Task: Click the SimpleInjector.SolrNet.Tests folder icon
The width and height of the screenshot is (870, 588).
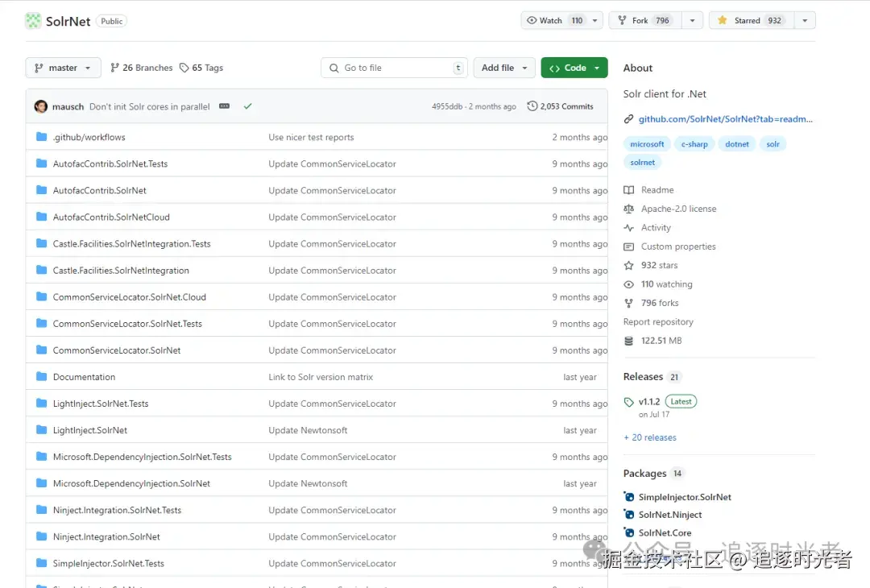Action: tap(42, 562)
